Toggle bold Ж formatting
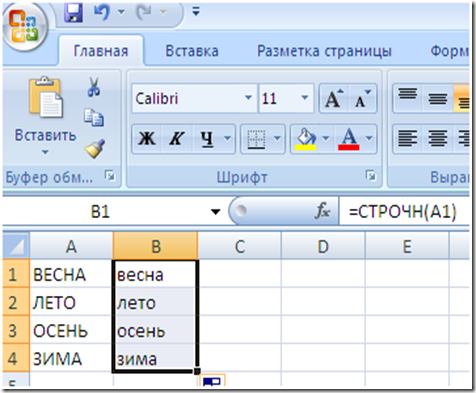The width and height of the screenshot is (476, 393). [x=147, y=138]
